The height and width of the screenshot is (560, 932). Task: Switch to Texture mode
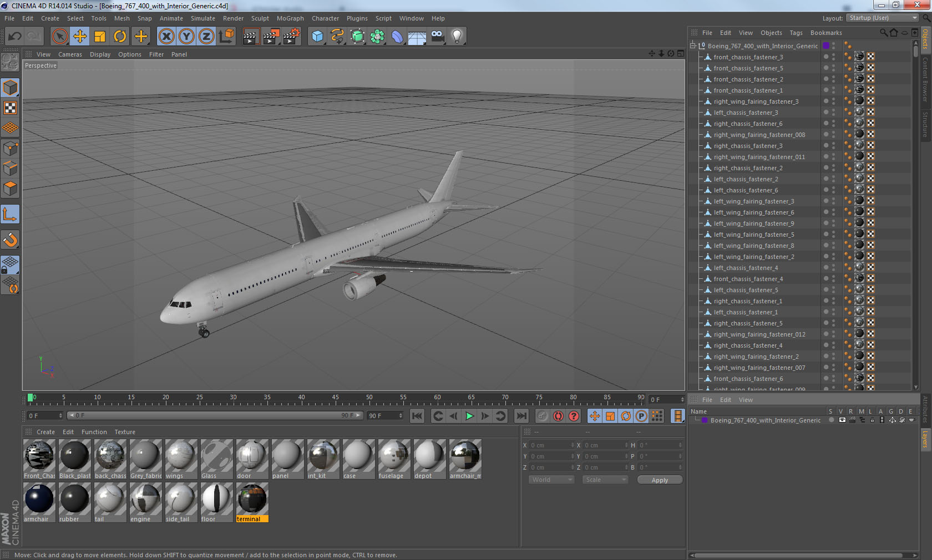pos(10,108)
